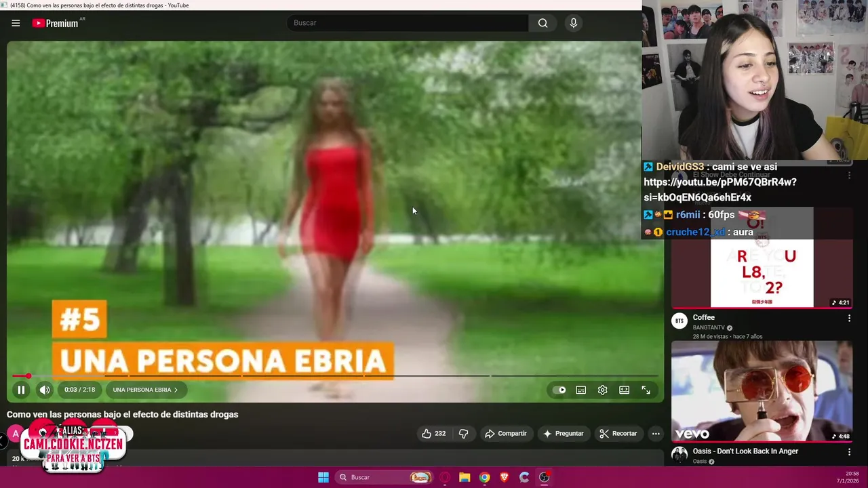
Task: Open options menu for Coffee video
Action: [x=849, y=318]
